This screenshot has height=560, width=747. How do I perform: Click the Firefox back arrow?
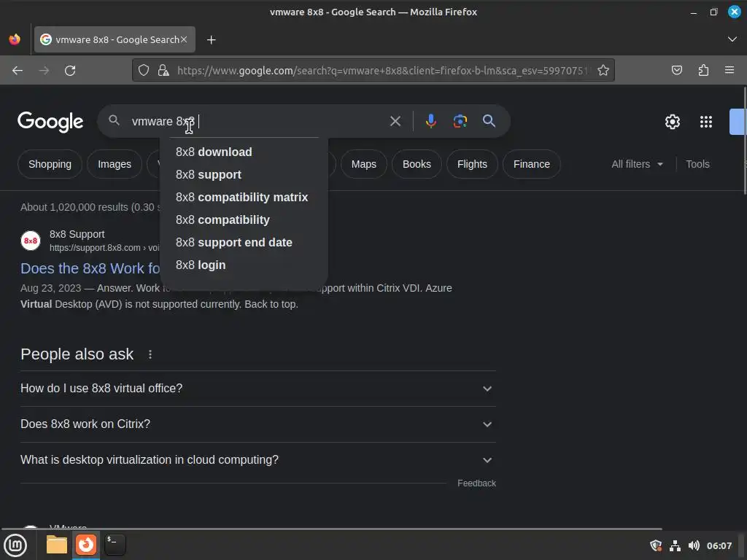pos(18,71)
